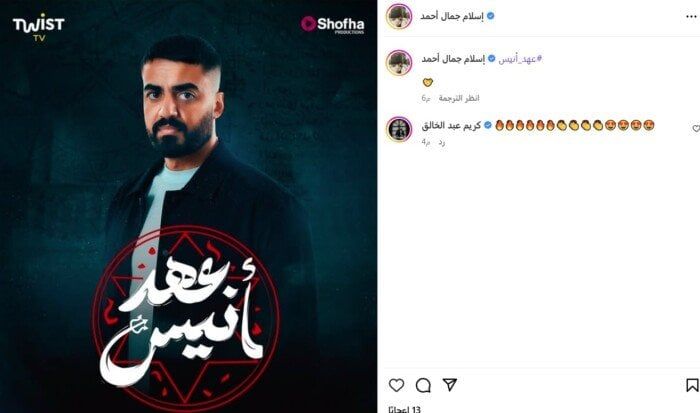
Task: Open the #عهد_أنيس hashtag link
Action: point(520,59)
